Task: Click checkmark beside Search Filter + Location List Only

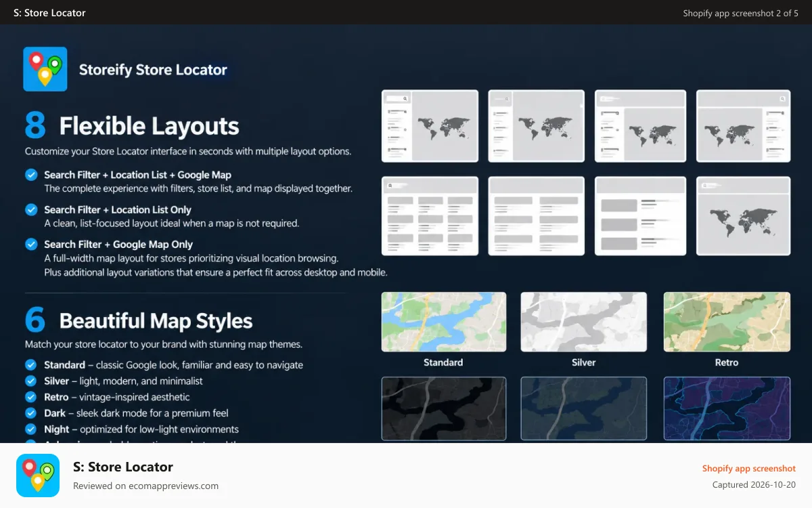Action: coord(31,209)
